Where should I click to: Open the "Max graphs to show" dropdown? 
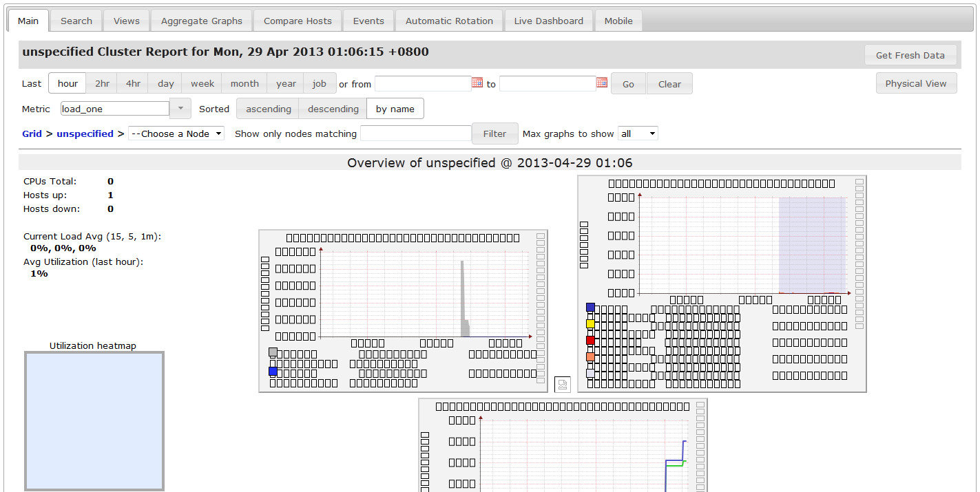click(x=638, y=133)
